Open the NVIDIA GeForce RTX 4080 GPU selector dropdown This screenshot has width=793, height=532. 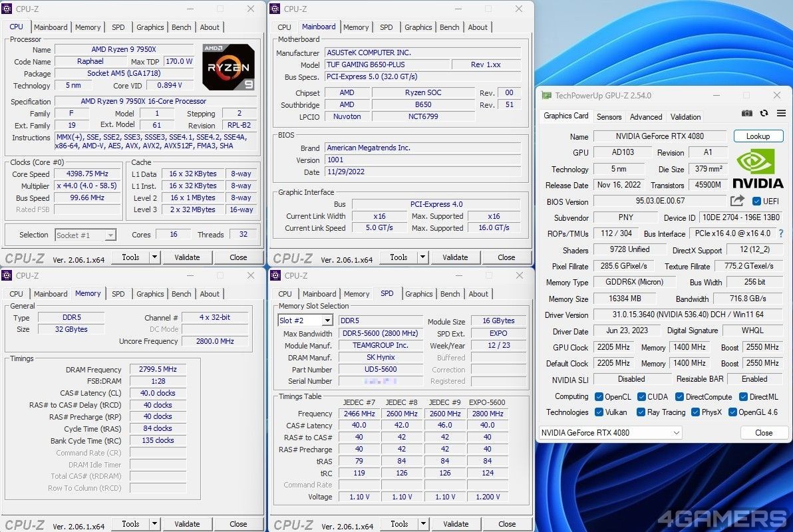[611, 433]
